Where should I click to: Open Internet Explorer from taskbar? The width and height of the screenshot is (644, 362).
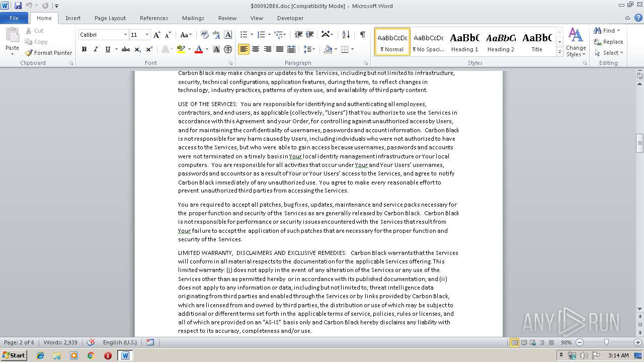tap(40, 355)
